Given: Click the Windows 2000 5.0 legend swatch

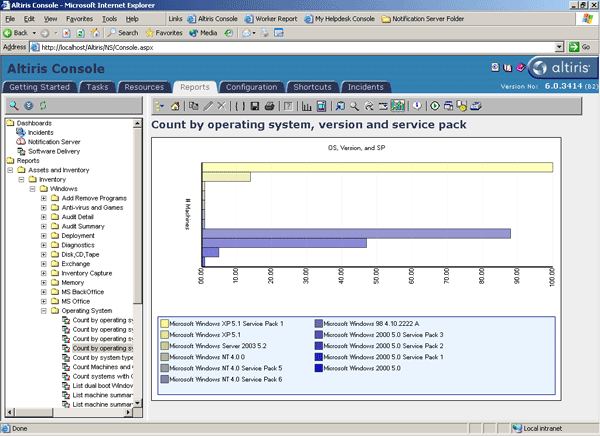Looking at the screenshot, I should point(319,368).
